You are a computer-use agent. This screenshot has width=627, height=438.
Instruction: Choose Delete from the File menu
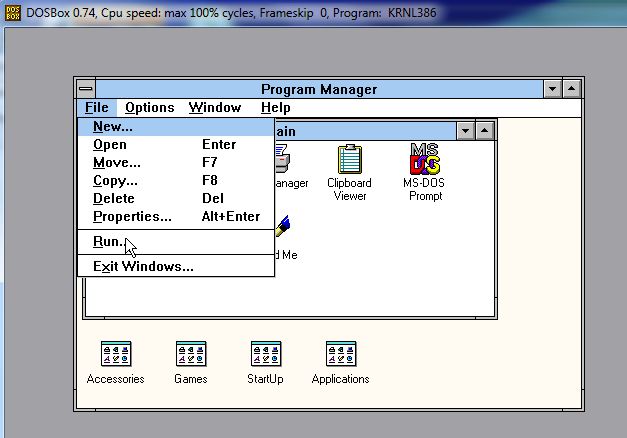pos(176,198)
